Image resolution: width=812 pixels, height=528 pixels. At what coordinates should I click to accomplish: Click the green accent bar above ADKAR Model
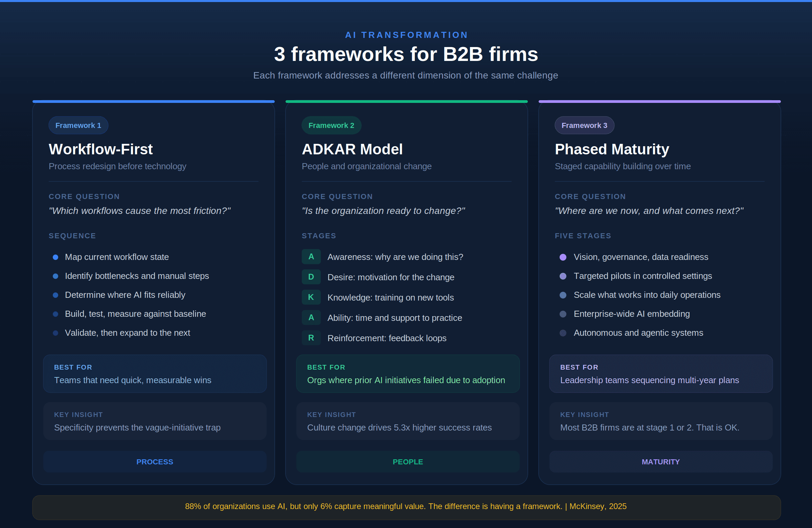coord(406,101)
